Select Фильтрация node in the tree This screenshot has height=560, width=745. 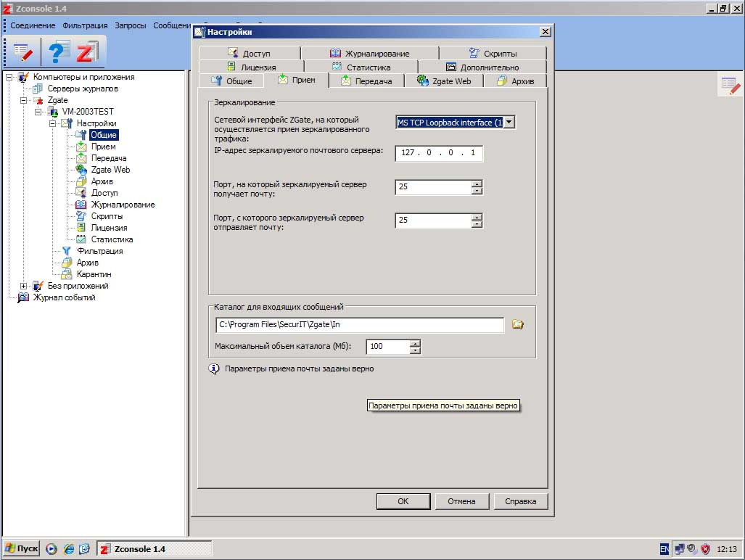100,251
